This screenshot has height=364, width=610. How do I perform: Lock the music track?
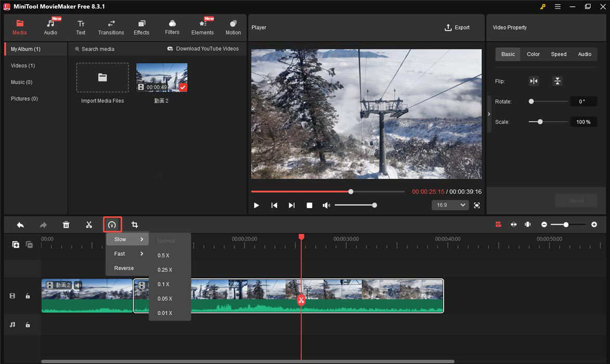(x=28, y=324)
